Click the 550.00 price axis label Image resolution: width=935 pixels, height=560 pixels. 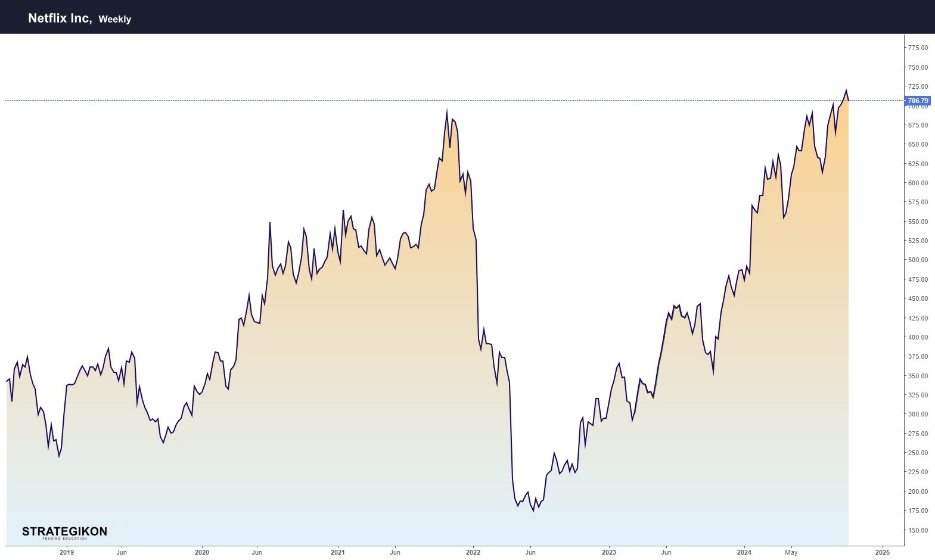point(918,222)
